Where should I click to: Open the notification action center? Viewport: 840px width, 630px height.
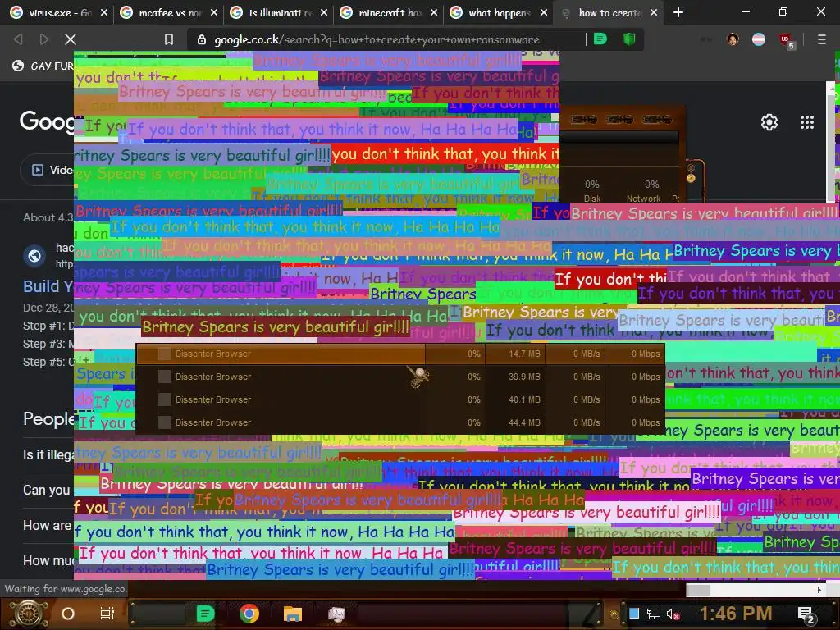point(806,614)
